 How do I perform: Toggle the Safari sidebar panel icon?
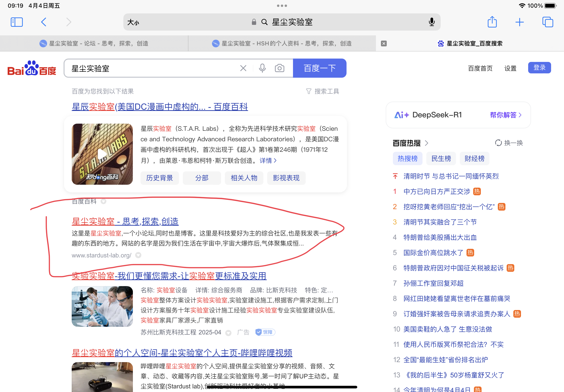(17, 22)
